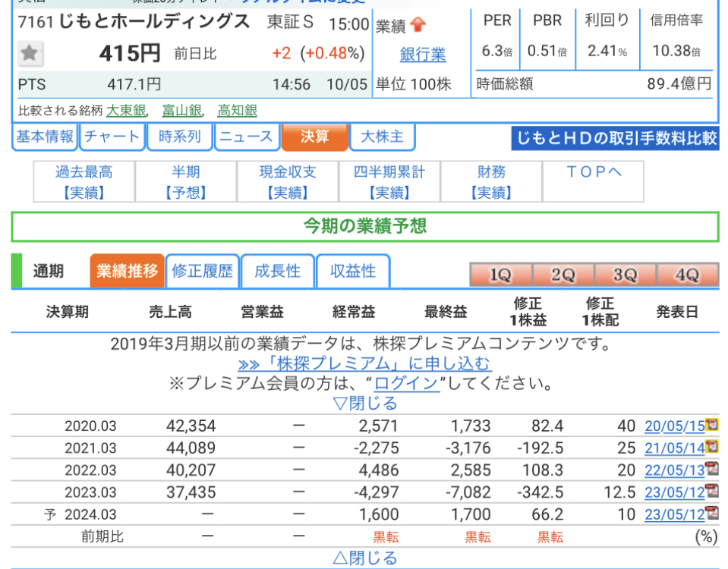Image resolution: width=728 pixels, height=569 pixels.
Task: Click the 前期比 row label
Action: (102, 536)
